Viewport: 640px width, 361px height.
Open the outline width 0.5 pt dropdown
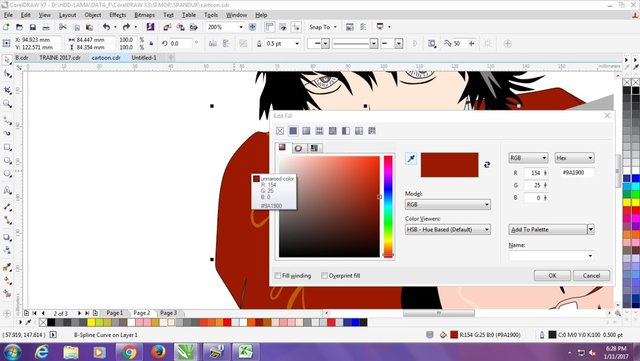pyautogui.click(x=297, y=43)
